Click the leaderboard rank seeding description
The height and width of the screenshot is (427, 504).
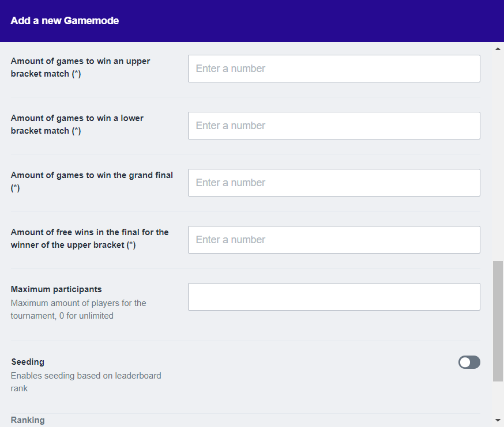[x=86, y=382]
